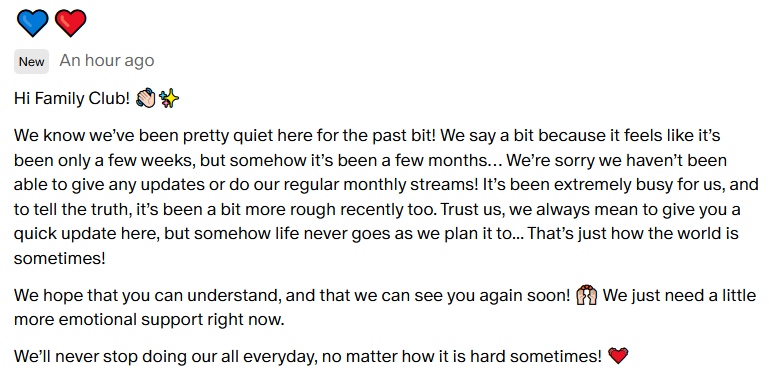Click the 'New' badge
The image size is (769, 376).
tap(31, 62)
